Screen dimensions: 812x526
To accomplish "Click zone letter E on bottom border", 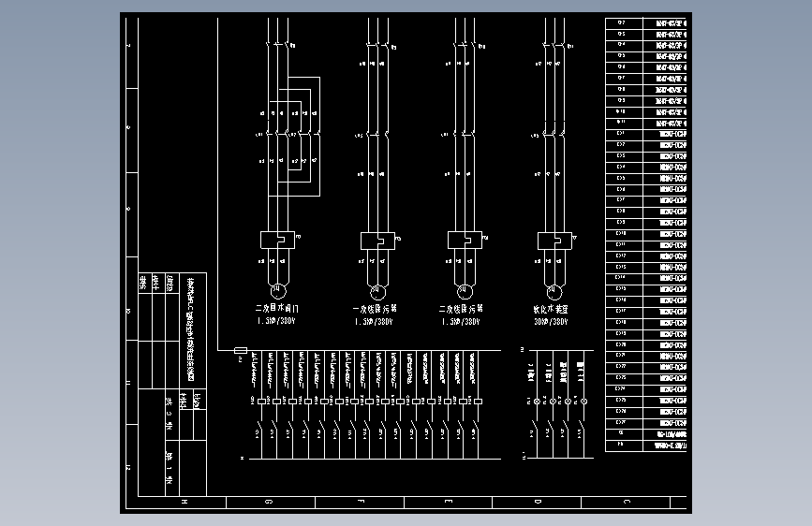I will pyautogui.click(x=449, y=502).
